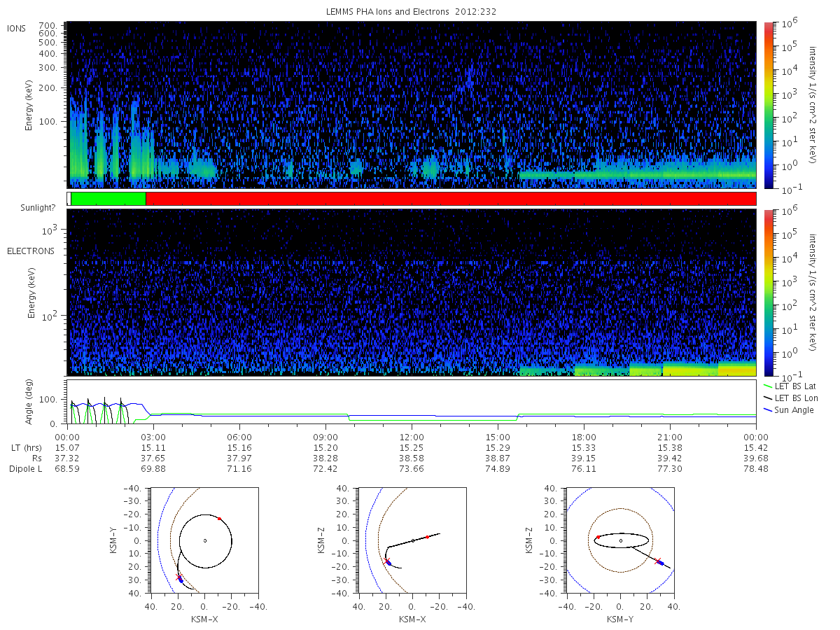Click the 03:00 time axis tick label
Image resolution: width=840 pixels, height=630 pixels.
point(153,435)
